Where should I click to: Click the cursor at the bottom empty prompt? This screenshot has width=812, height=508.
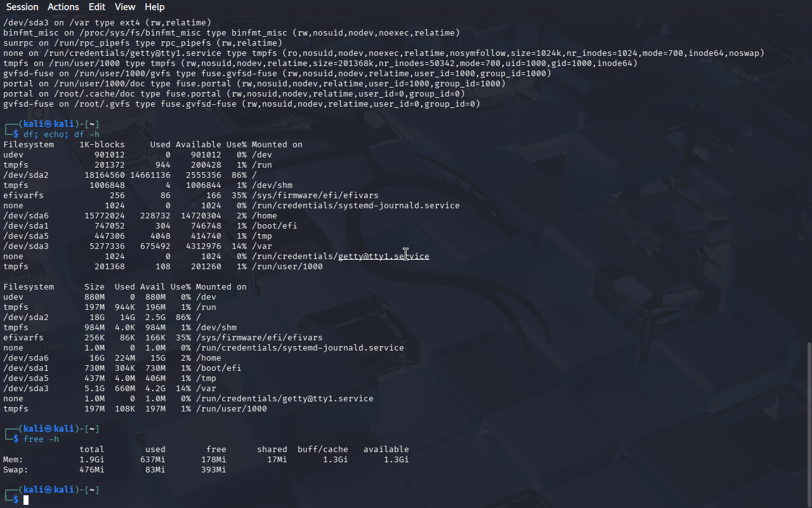coord(26,500)
